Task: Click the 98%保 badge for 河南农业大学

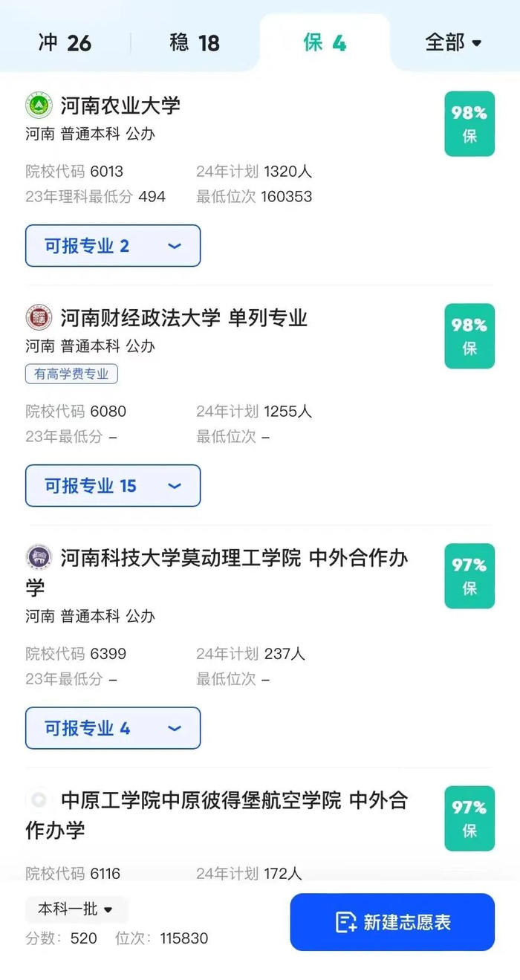Action: 469,123
